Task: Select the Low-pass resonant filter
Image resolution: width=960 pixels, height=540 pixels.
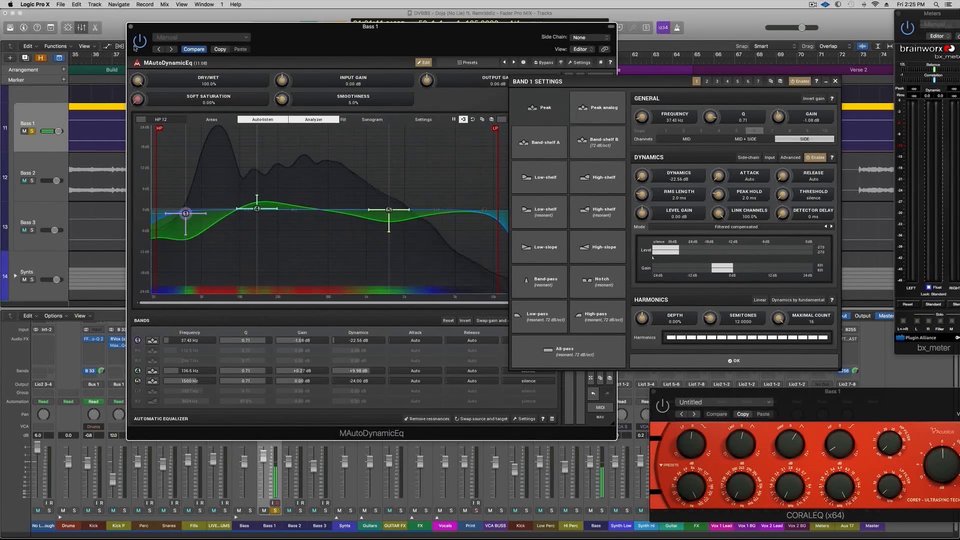Action: [x=539, y=317]
